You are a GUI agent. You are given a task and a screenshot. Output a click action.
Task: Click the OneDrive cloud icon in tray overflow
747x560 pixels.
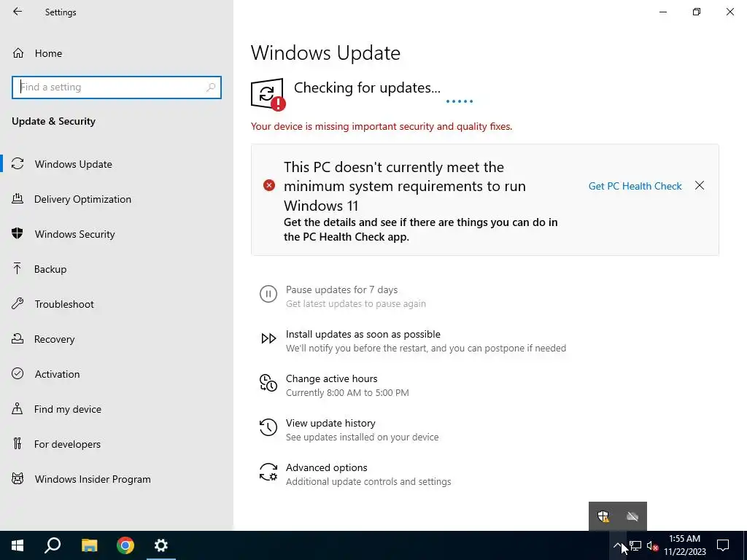pos(632,516)
